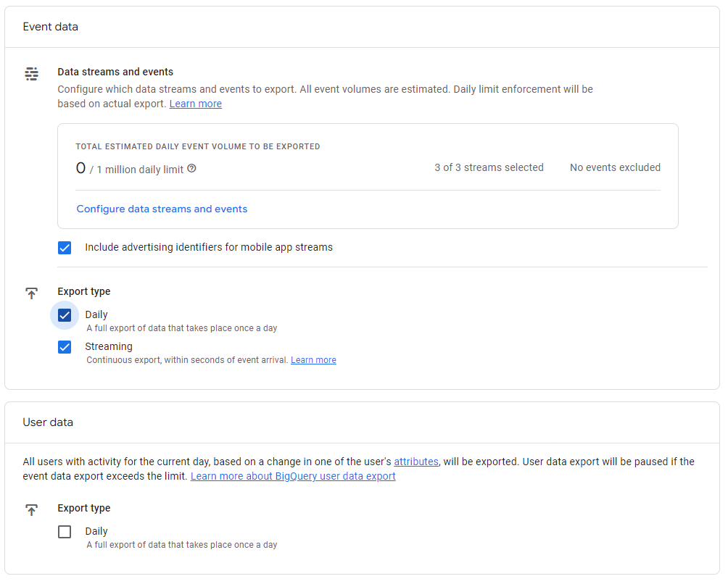Click the help icon beside daily limit

191,169
